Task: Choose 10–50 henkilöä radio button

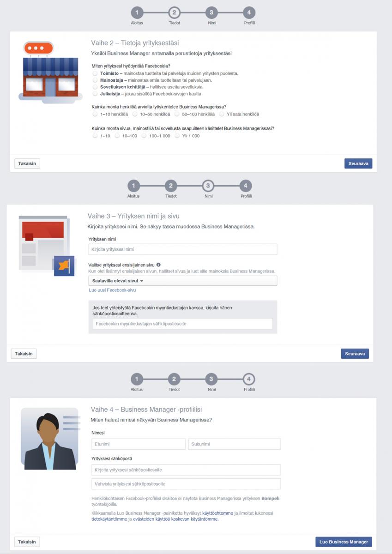Action: click(x=135, y=114)
